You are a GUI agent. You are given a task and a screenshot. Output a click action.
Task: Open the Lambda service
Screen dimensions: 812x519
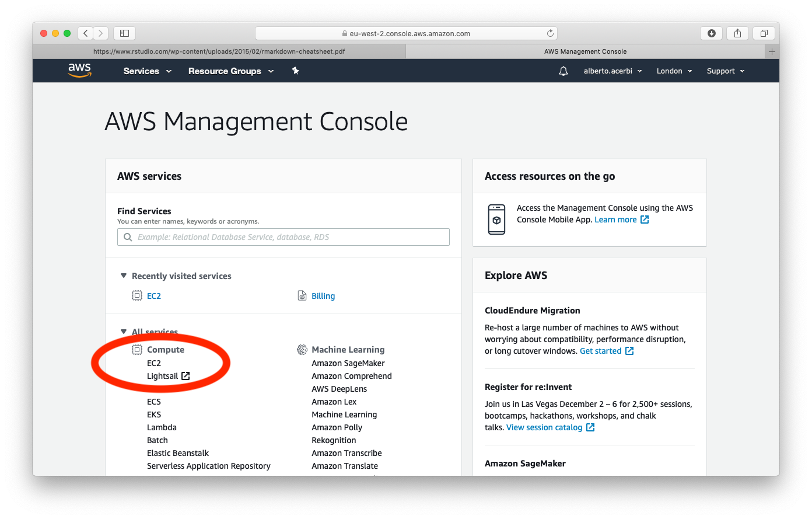(x=162, y=427)
